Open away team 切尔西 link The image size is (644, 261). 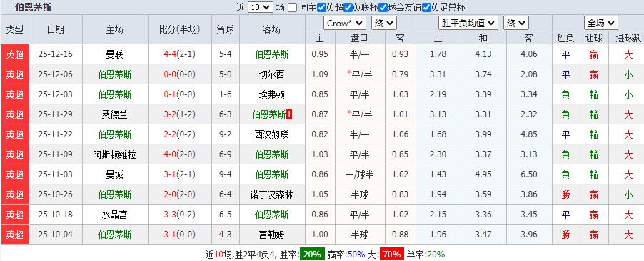[272, 74]
